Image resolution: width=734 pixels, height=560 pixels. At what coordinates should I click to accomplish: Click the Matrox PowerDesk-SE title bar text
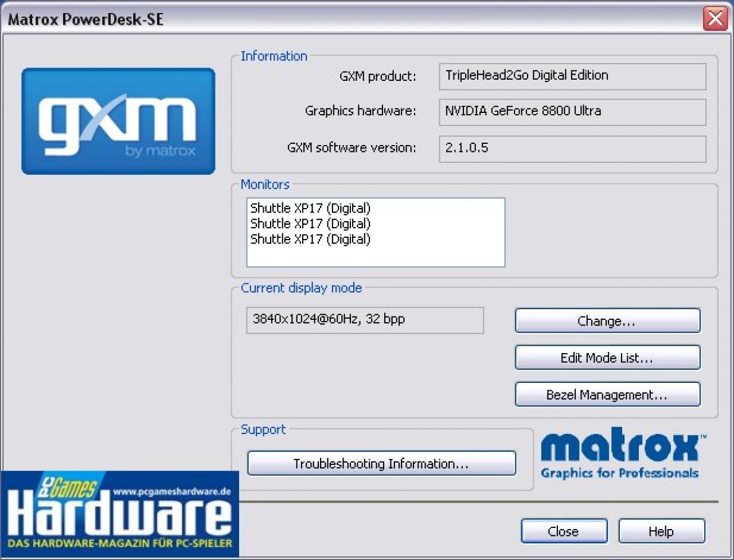pyautogui.click(x=85, y=19)
